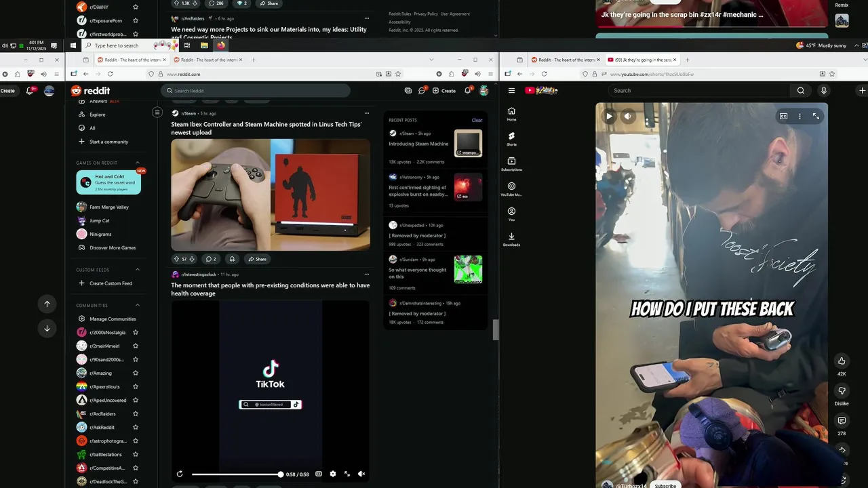Seek in Reddit video progress bar
Screen dimensions: 868x488
[x=236, y=474]
